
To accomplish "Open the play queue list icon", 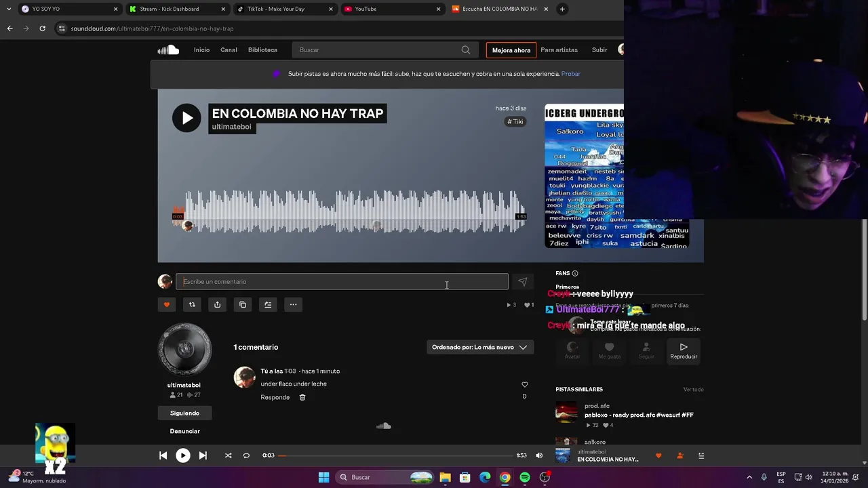I will click(x=701, y=455).
